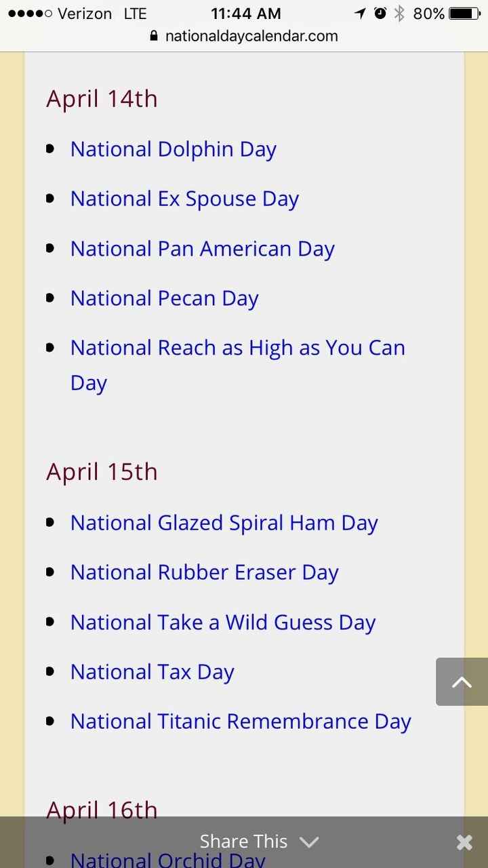Open National Reach as High as You Can Day
Screen dimensions: 488x868
click(x=237, y=348)
